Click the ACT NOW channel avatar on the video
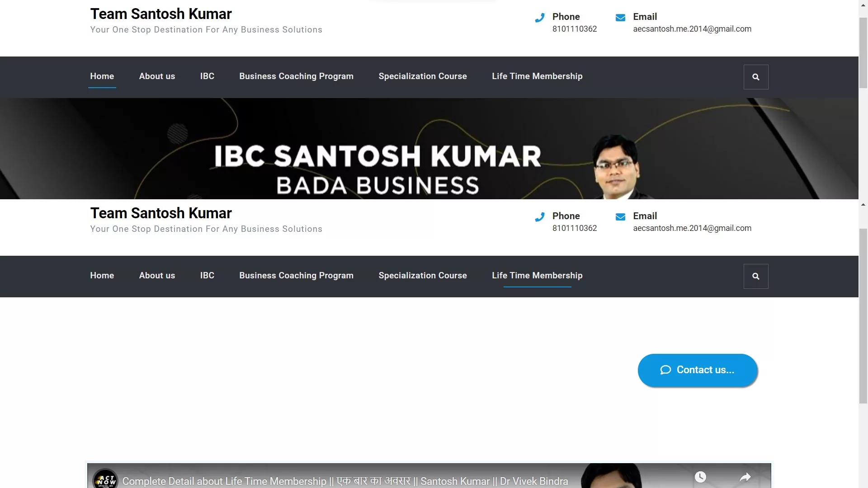 [x=105, y=479]
